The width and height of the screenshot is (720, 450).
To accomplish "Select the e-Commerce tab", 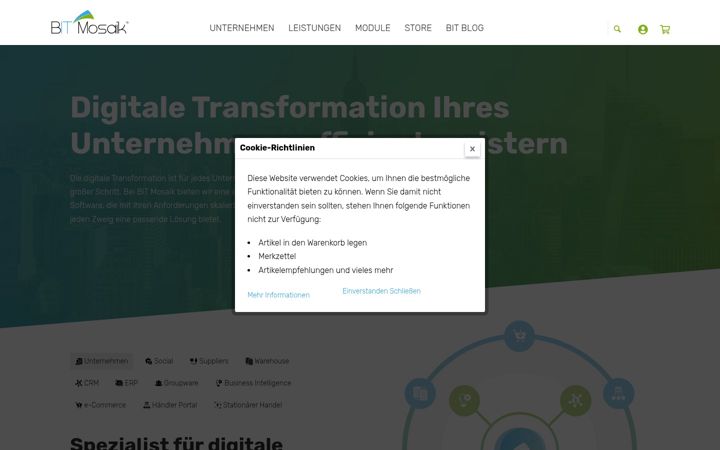I will [100, 405].
